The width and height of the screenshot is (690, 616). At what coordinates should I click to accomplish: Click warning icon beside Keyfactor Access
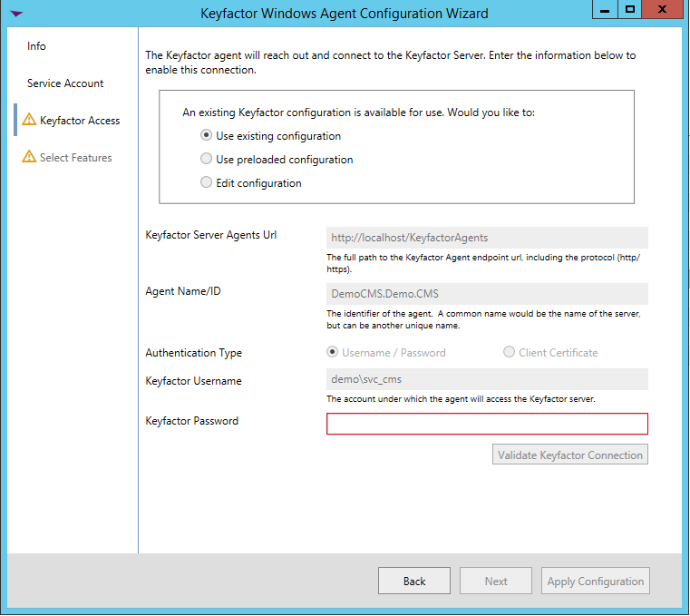point(29,120)
